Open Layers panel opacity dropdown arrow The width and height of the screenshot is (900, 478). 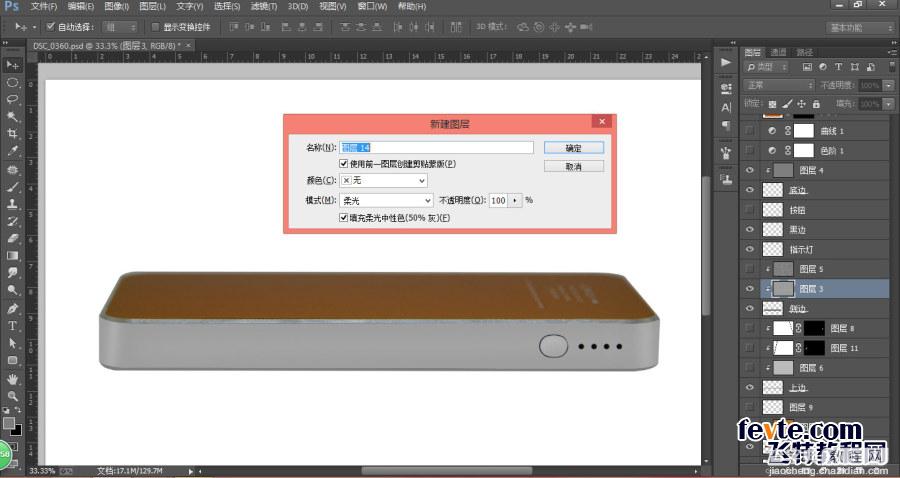pyautogui.click(x=888, y=86)
